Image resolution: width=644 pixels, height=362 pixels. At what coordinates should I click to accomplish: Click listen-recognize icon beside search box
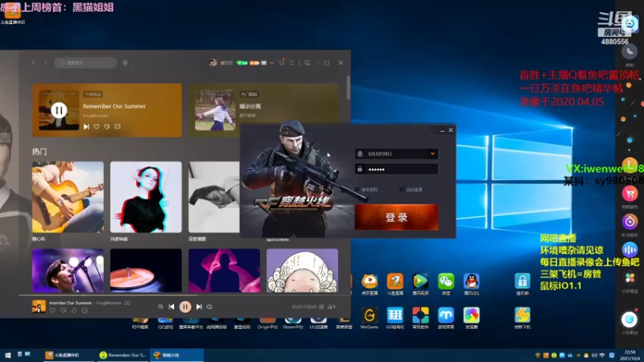[x=126, y=63]
